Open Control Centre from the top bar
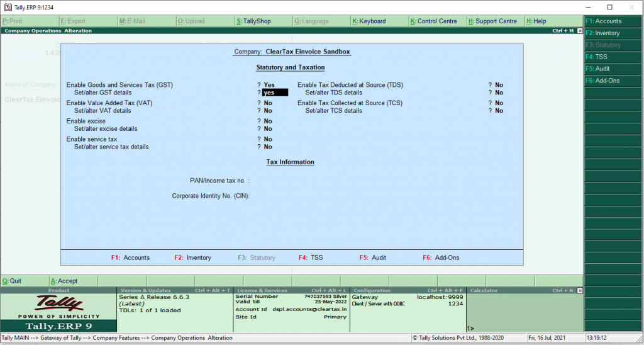The image size is (644, 345). click(438, 21)
